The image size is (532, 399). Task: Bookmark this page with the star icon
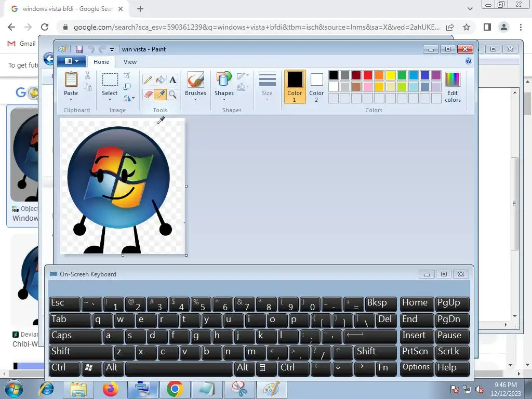click(467, 27)
